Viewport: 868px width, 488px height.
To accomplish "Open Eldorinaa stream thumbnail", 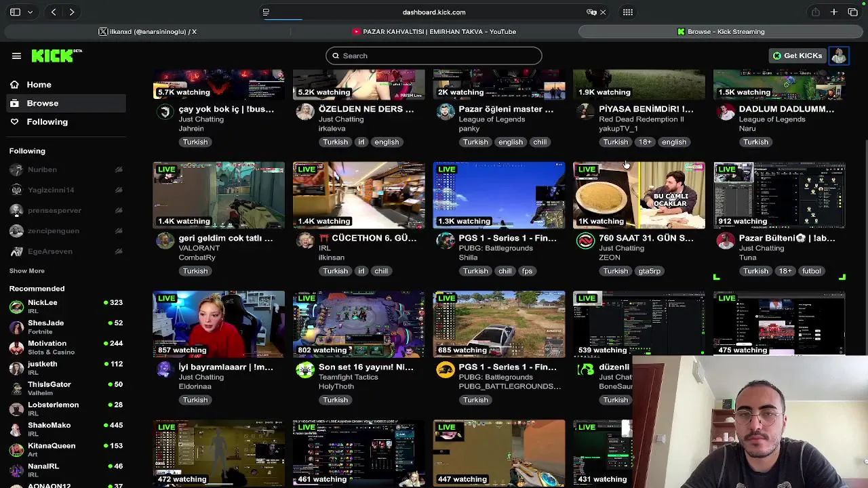I will click(x=218, y=324).
